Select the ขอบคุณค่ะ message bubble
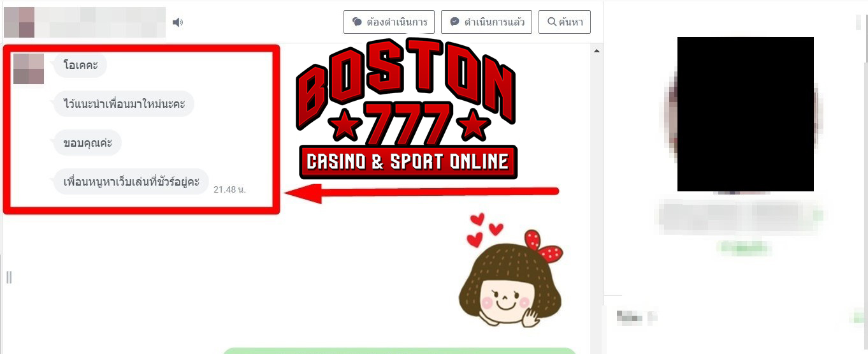 [87, 143]
